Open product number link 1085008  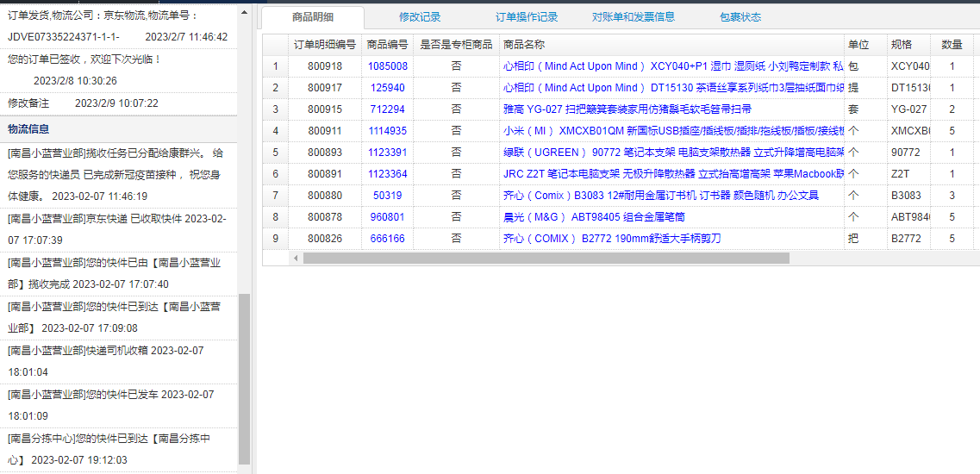pos(388,66)
